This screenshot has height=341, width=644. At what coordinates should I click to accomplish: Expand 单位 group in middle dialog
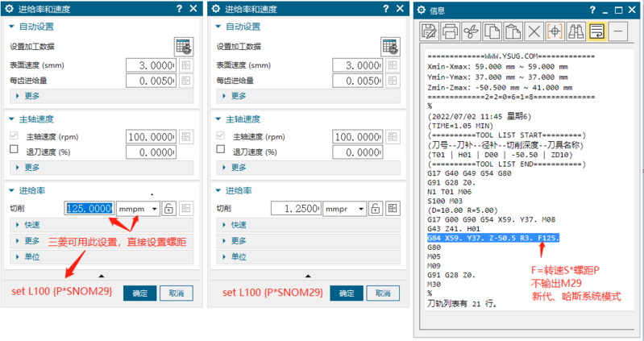coord(308,257)
